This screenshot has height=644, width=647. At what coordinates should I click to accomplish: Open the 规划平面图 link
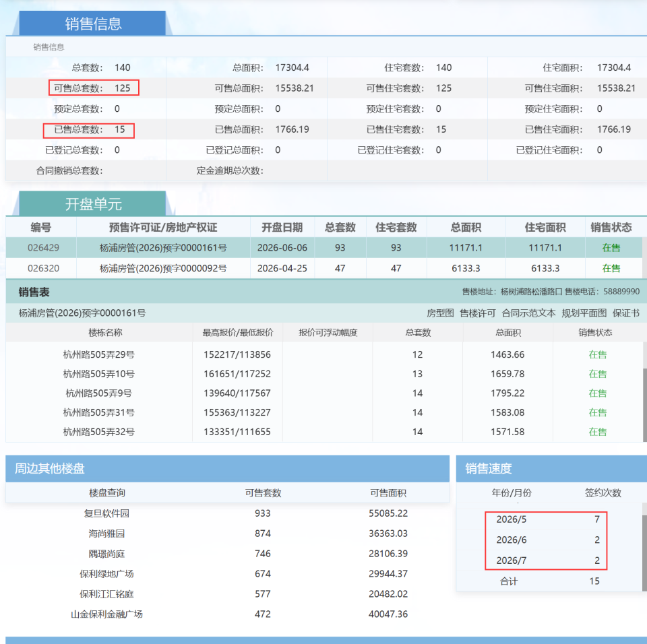click(x=584, y=313)
